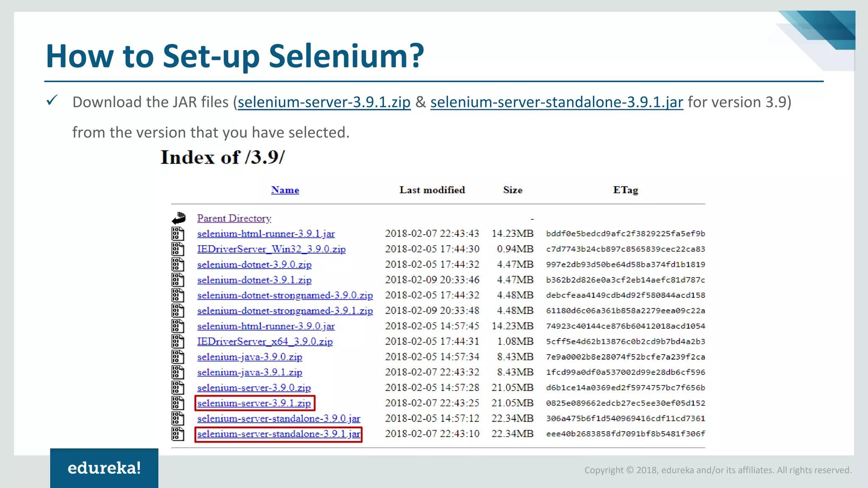Select ETag bddf0e5bedcd9afc2f3829225fa5ef9b
This screenshot has width=868, height=488.
626,234
